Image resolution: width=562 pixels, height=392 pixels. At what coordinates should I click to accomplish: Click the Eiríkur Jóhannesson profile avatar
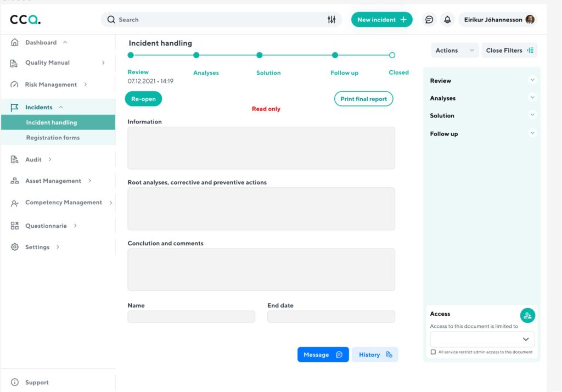pyautogui.click(x=530, y=20)
